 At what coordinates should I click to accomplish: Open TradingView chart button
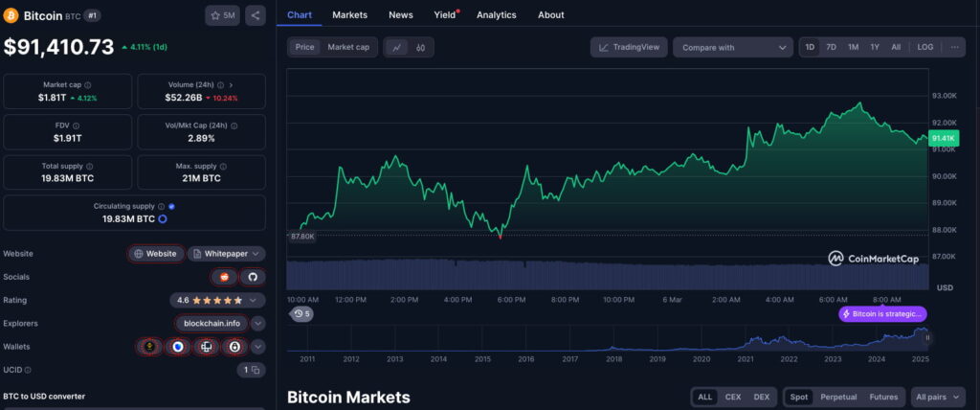629,47
